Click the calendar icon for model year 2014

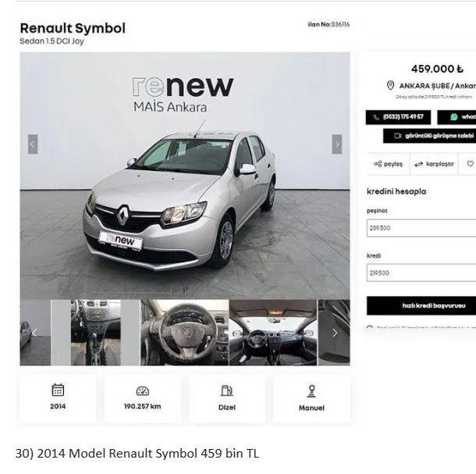pos(58,390)
